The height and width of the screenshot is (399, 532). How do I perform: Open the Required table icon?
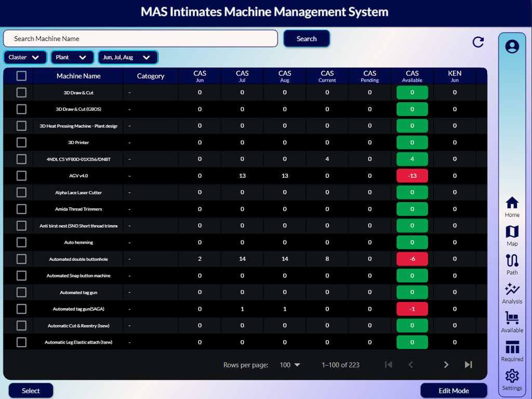(512, 351)
